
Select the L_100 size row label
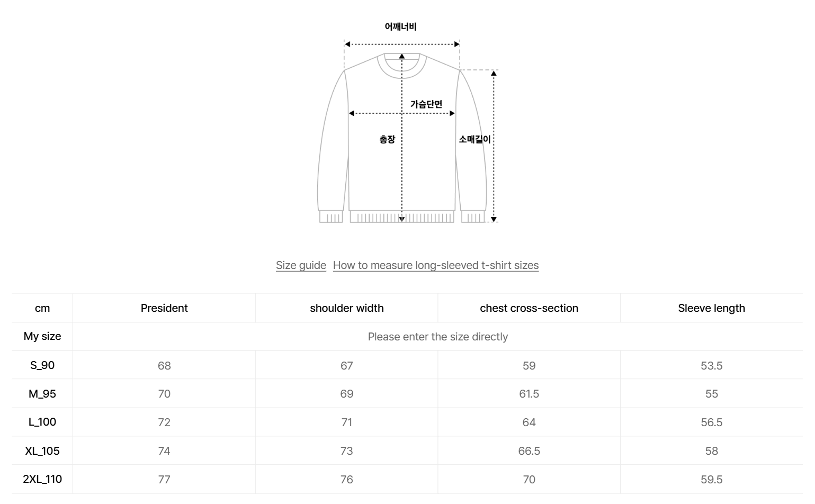(42, 422)
